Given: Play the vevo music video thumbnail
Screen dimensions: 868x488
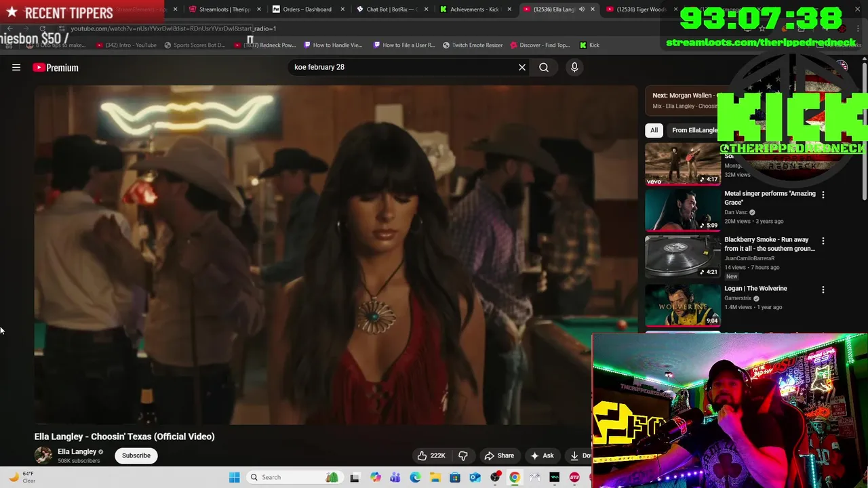Looking at the screenshot, I should tap(683, 164).
